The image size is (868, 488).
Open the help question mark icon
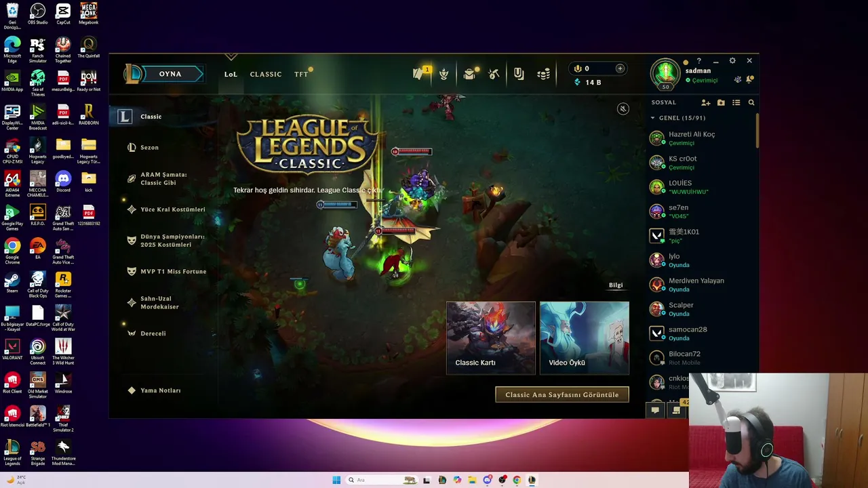pos(699,61)
